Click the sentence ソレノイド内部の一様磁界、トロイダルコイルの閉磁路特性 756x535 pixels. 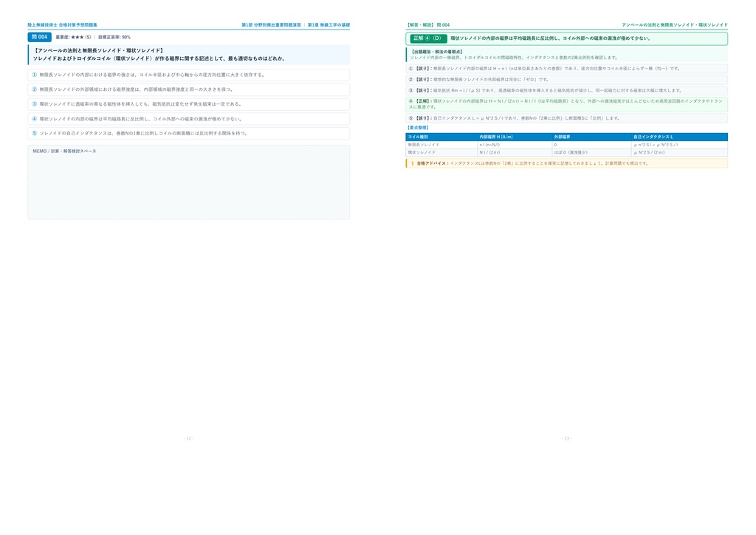tap(514, 58)
